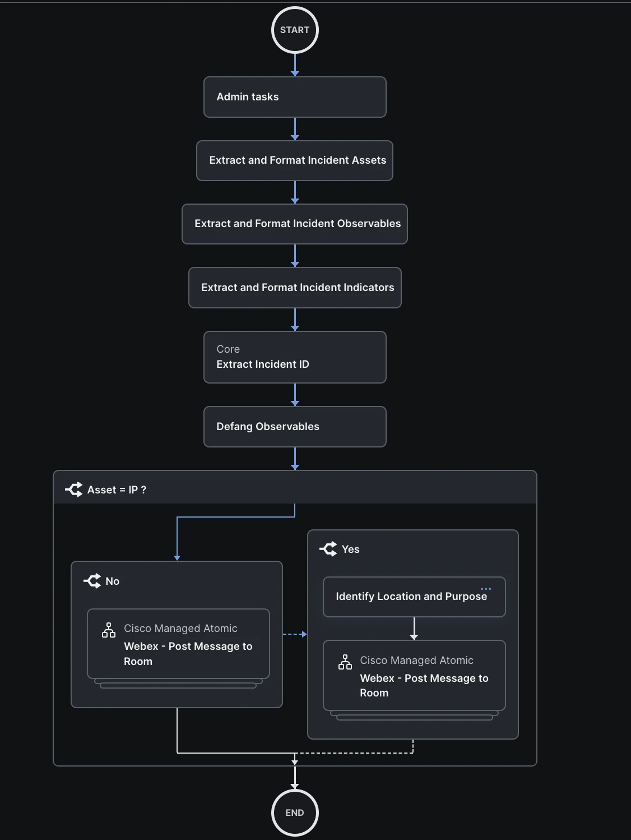Select the "Admin tasks" node

295,97
